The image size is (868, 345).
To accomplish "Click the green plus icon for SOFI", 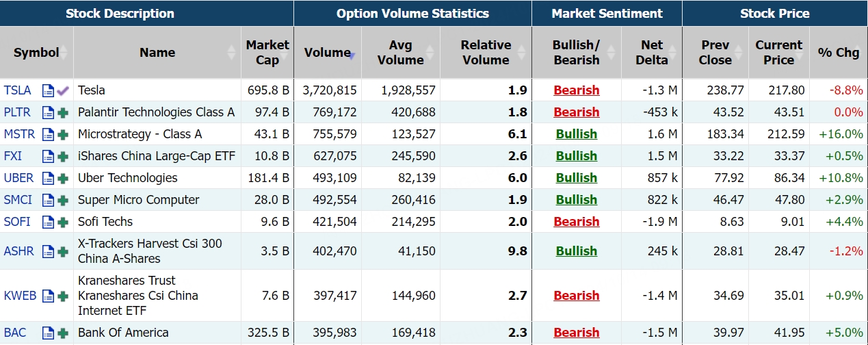I will pyautogui.click(x=63, y=222).
